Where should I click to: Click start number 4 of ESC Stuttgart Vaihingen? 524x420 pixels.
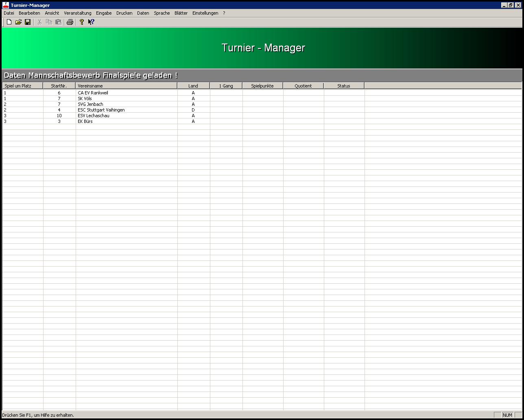pos(59,110)
